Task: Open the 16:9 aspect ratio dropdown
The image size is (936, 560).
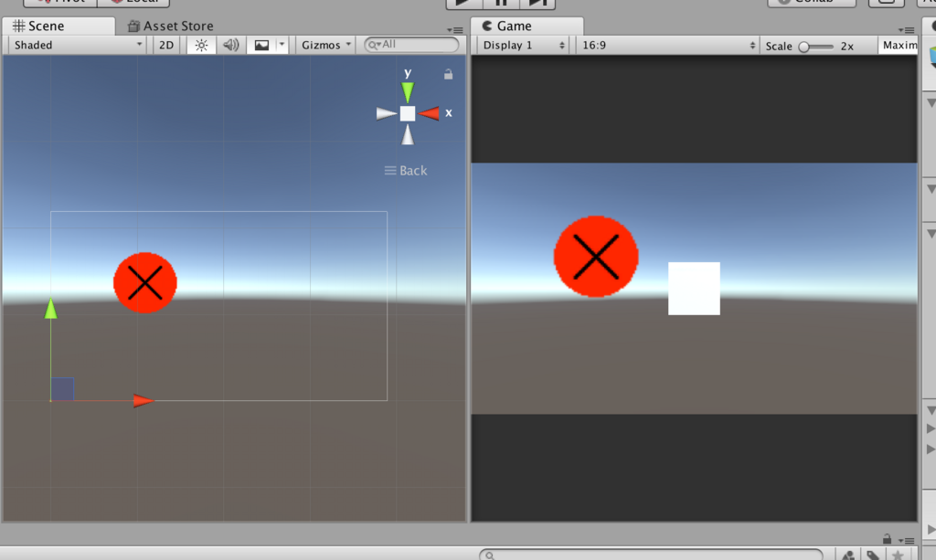Action: tap(667, 45)
